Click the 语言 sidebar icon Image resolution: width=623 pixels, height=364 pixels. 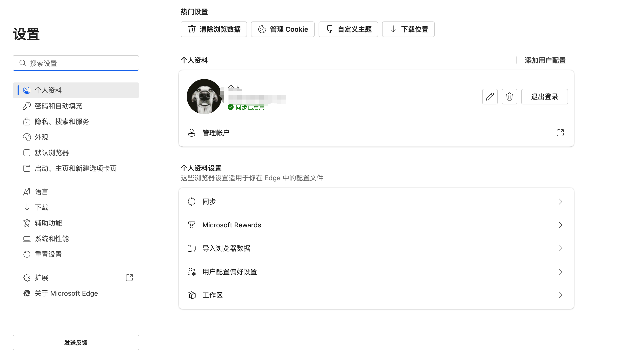(27, 192)
